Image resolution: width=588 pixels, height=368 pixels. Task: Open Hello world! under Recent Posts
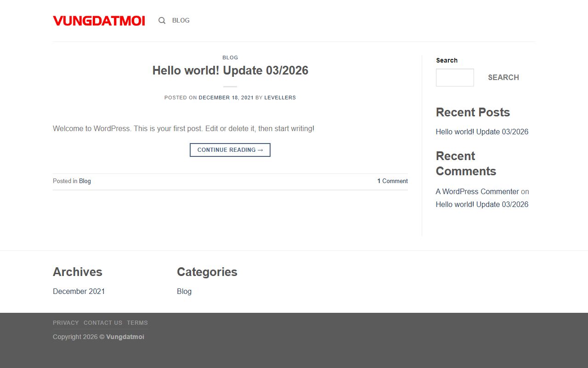482,132
